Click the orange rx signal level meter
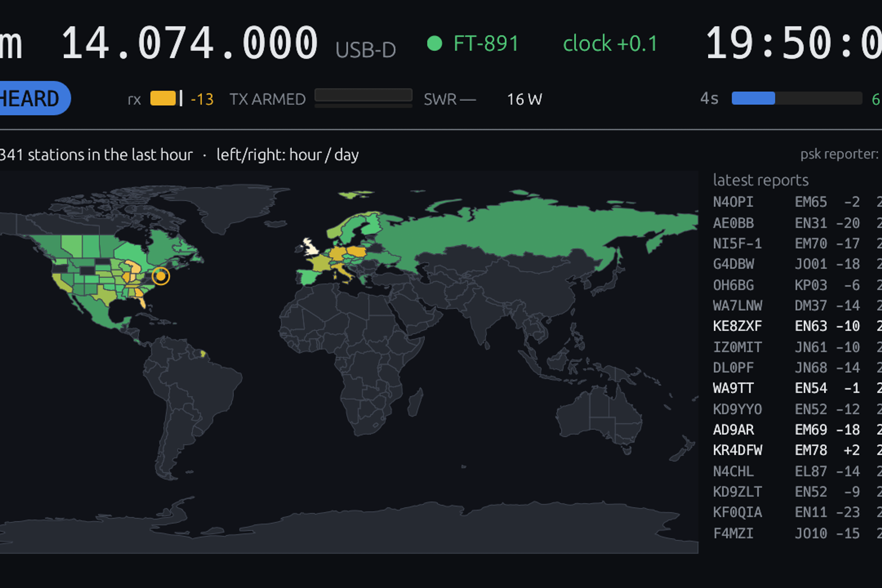 pyautogui.click(x=163, y=99)
